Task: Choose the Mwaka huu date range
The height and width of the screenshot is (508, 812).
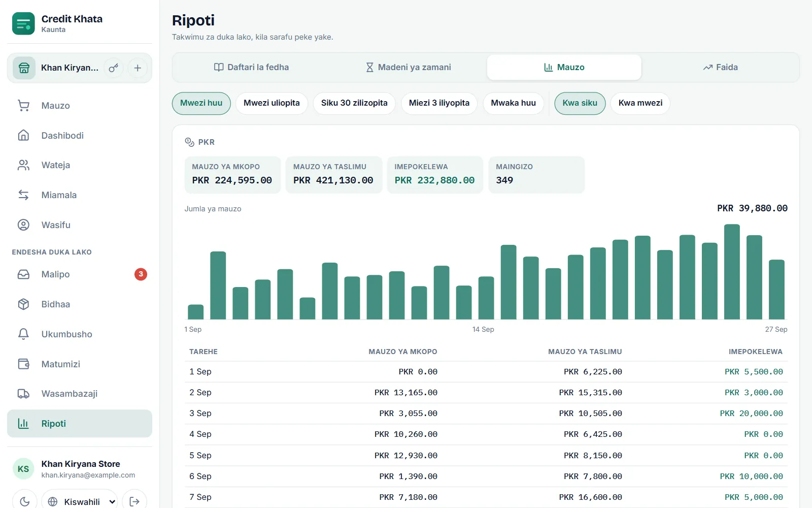Action: pyautogui.click(x=513, y=103)
